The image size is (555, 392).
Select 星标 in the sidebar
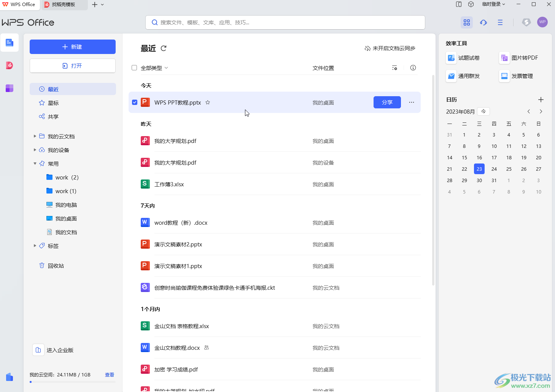click(x=73, y=103)
